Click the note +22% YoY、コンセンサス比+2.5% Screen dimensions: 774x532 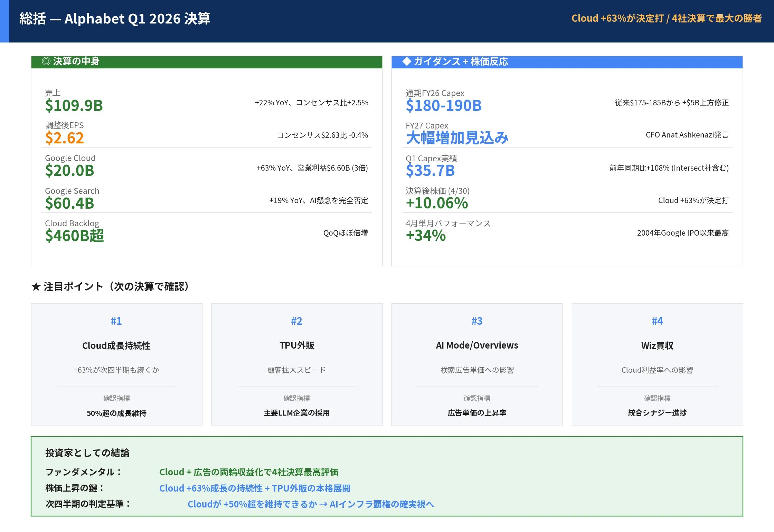click(312, 103)
